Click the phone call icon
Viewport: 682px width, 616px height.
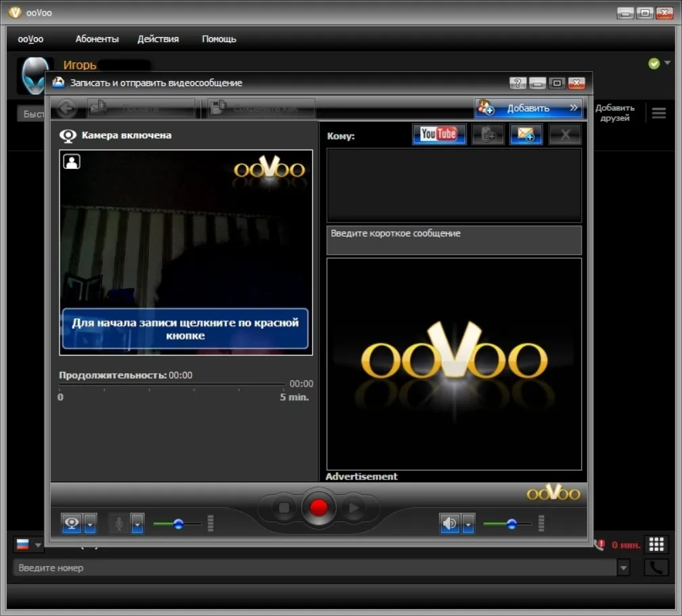pyautogui.click(x=656, y=568)
